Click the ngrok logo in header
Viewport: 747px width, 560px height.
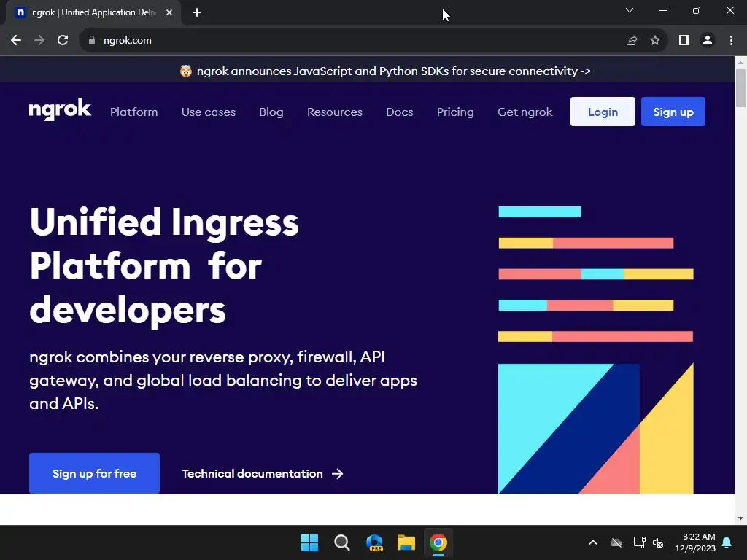tap(60, 110)
